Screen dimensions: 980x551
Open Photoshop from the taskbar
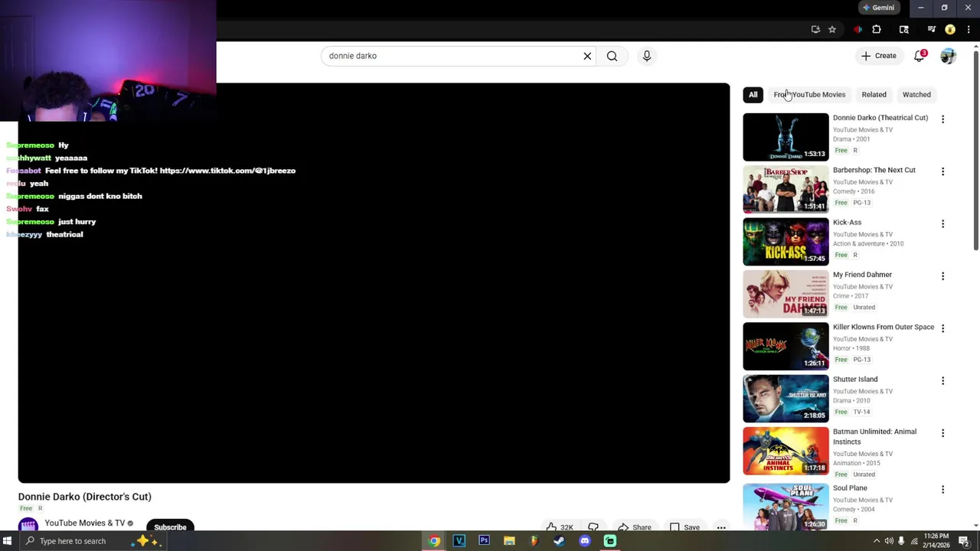[484, 541]
